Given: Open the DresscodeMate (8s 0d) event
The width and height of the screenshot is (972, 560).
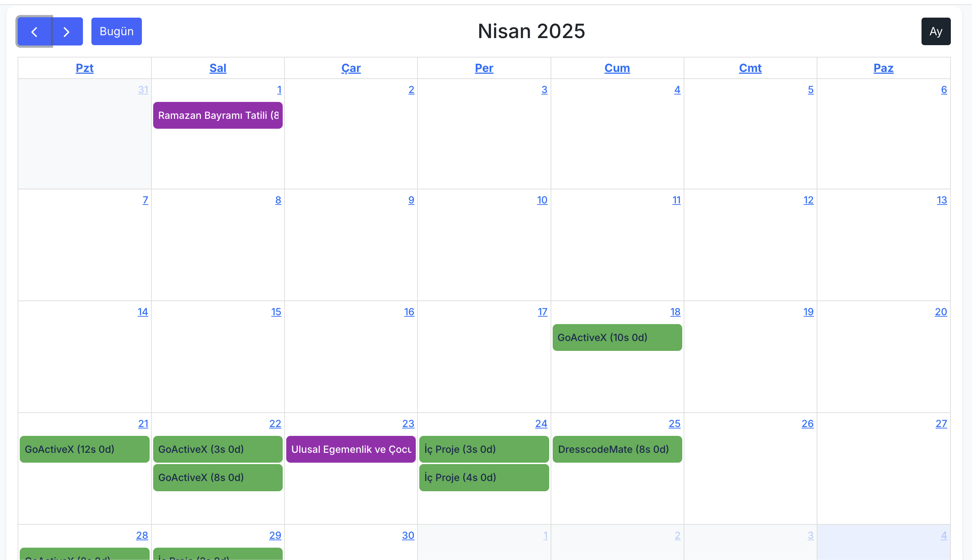Looking at the screenshot, I should [617, 449].
